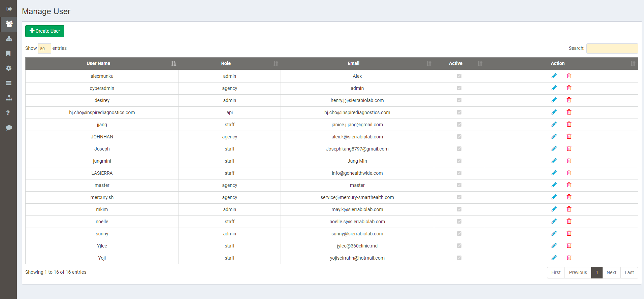Viewport: 644px width, 299px height.
Task: Click the users icon in the sidebar
Action: (9, 24)
